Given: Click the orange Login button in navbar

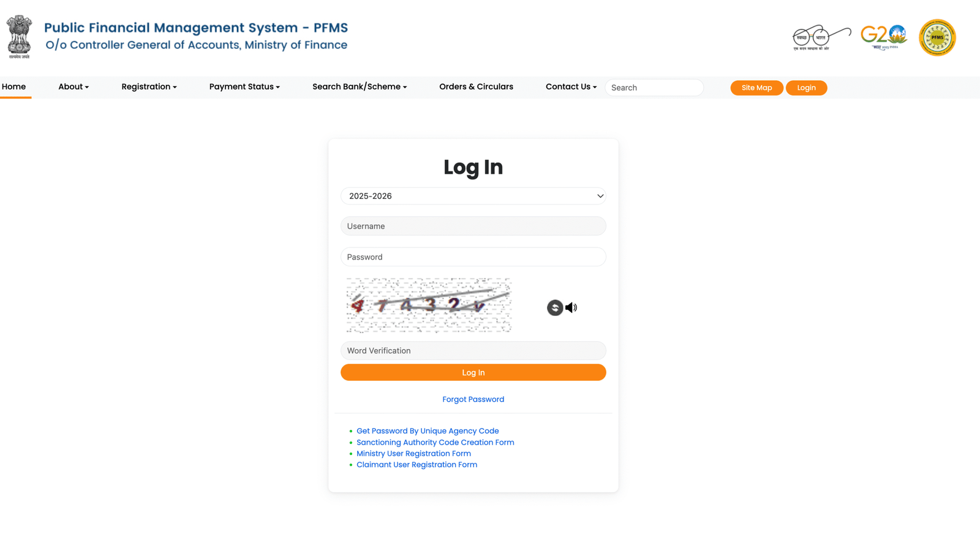Looking at the screenshot, I should tap(806, 88).
